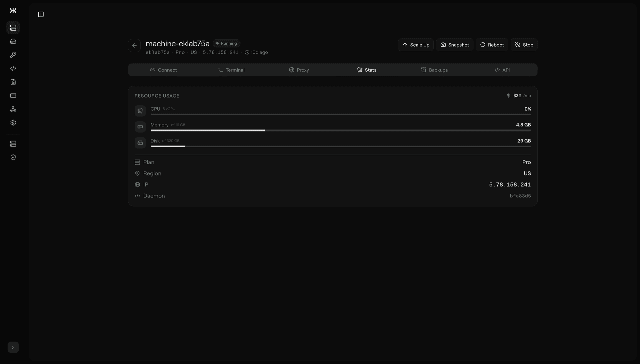Click the $32 monthly price
640x364 pixels.
coord(517,96)
